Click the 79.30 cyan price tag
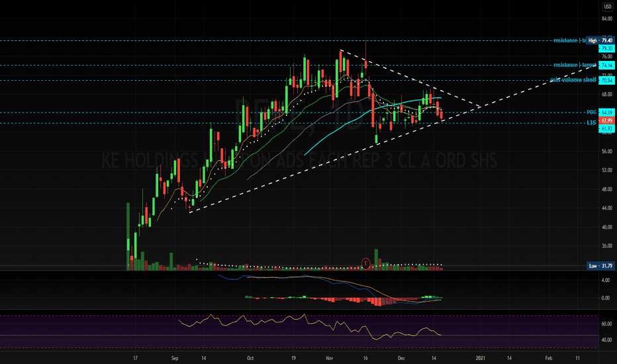617x364 pixels. coord(606,48)
